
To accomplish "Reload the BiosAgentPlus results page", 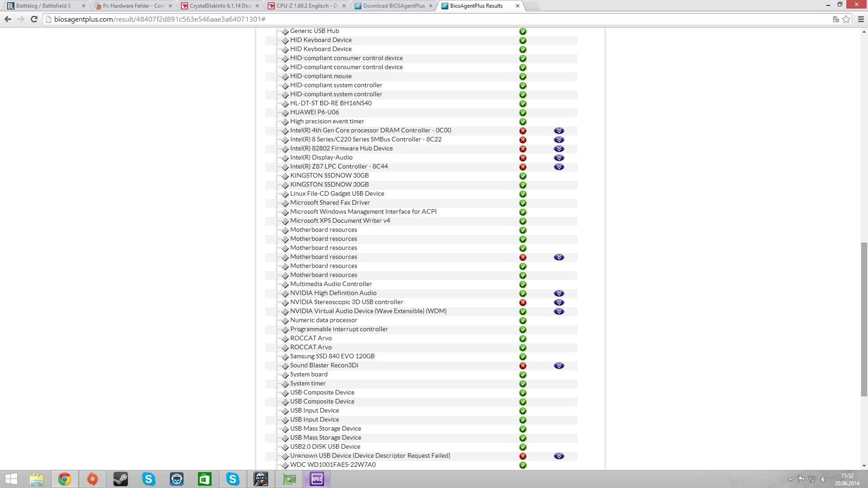I will (x=34, y=19).
